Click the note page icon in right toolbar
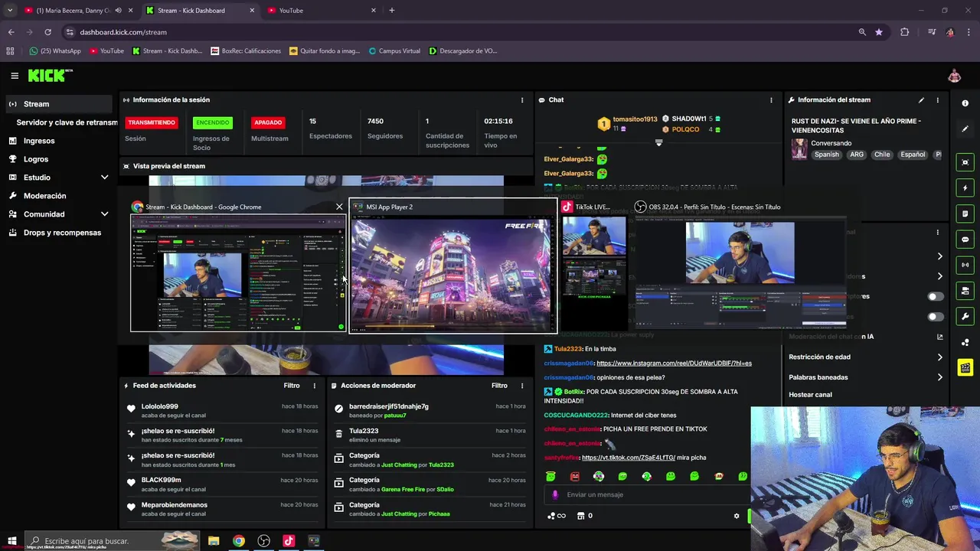Image resolution: width=980 pixels, height=551 pixels. [965, 214]
